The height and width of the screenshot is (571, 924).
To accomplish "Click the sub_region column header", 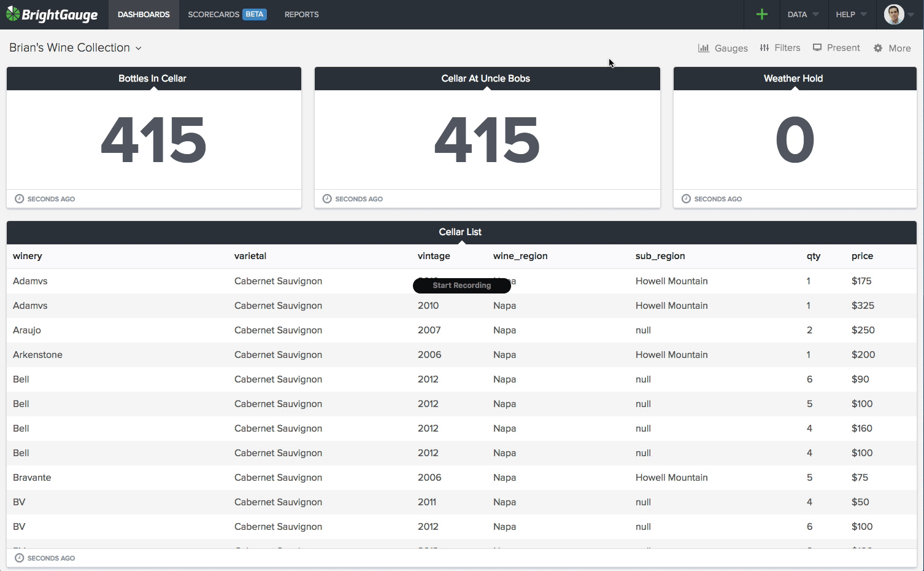I will coord(660,256).
